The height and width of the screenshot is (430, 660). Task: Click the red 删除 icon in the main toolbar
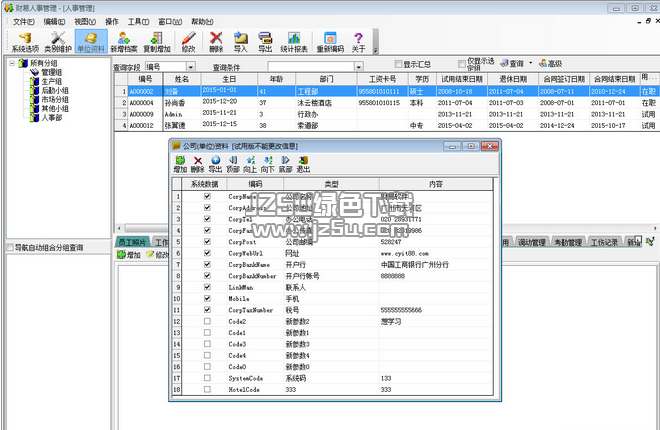[216, 42]
